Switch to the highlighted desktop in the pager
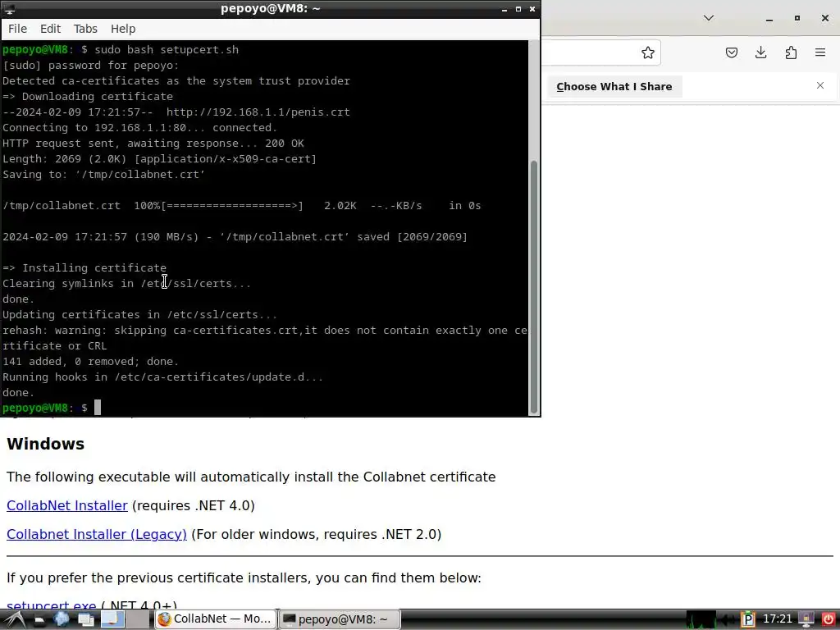The width and height of the screenshot is (840, 630). (x=112, y=619)
